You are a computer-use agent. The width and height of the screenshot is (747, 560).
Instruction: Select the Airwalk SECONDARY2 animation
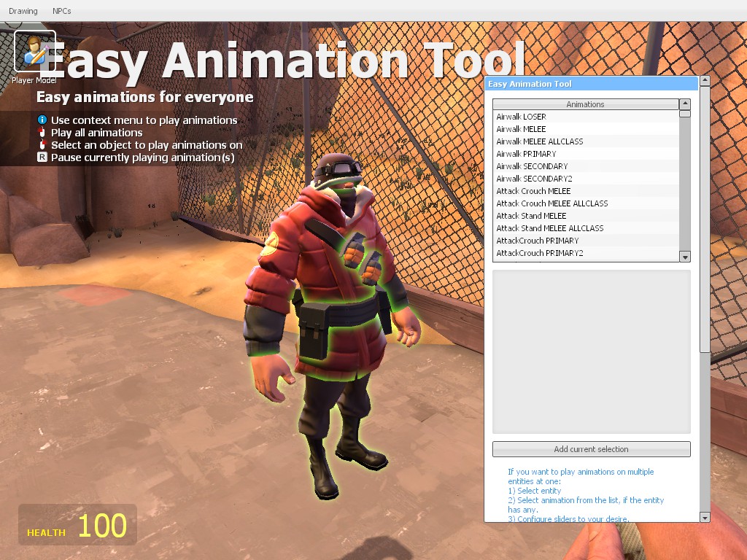point(586,179)
